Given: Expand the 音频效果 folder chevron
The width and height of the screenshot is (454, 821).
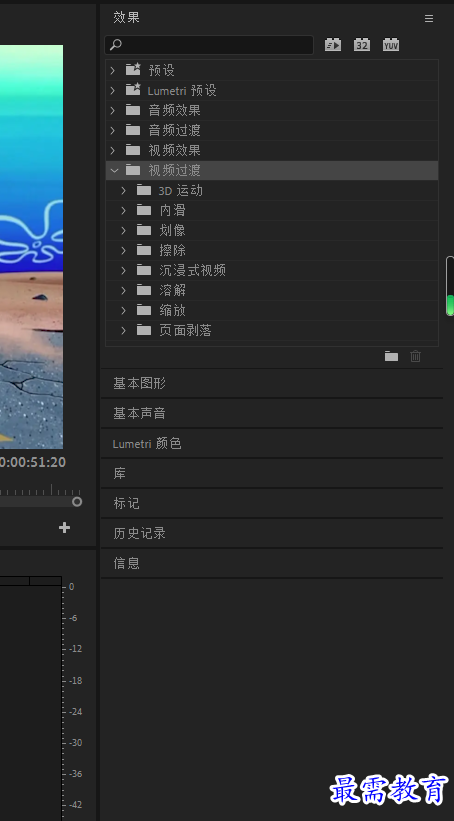Looking at the screenshot, I should [113, 110].
